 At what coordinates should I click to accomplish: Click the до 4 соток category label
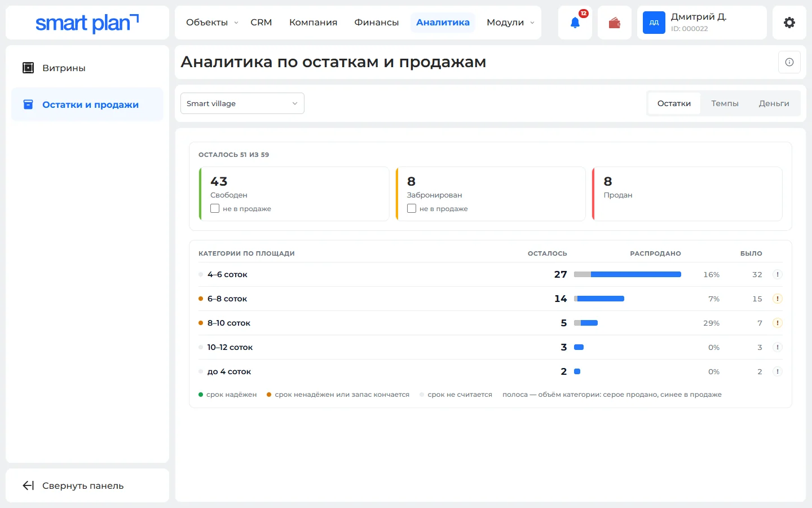click(x=229, y=372)
